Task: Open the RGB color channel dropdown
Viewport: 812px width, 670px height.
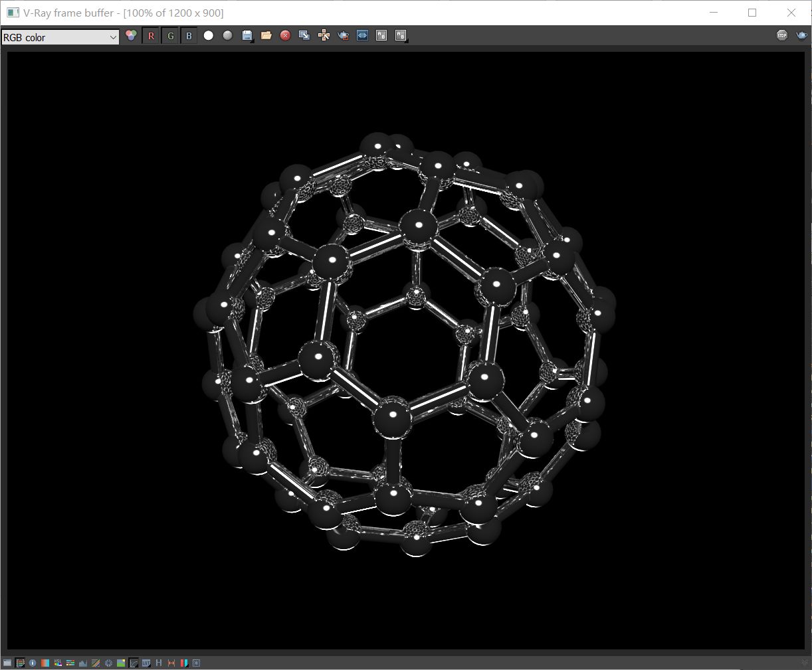Action: (60, 37)
